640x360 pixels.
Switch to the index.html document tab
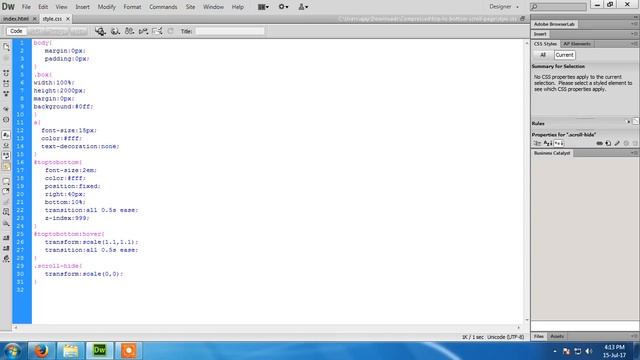16,19
